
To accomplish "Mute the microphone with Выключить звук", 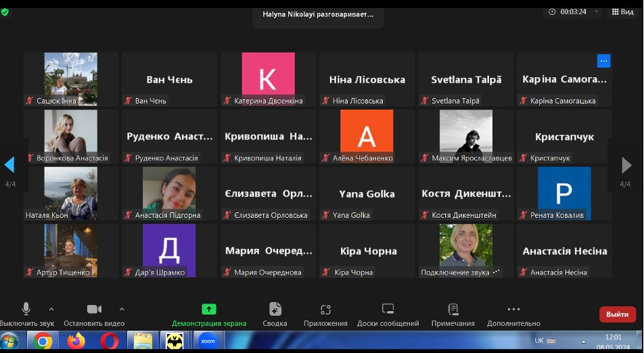I will tap(26, 310).
